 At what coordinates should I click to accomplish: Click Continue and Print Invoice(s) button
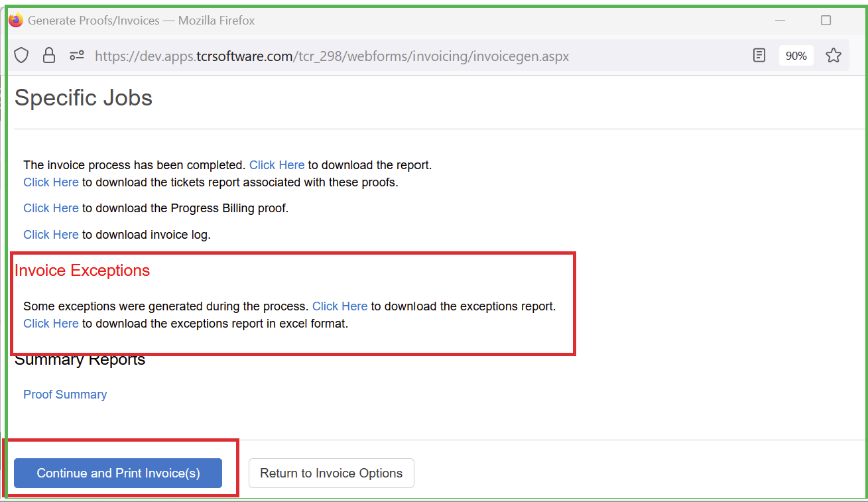pos(118,473)
